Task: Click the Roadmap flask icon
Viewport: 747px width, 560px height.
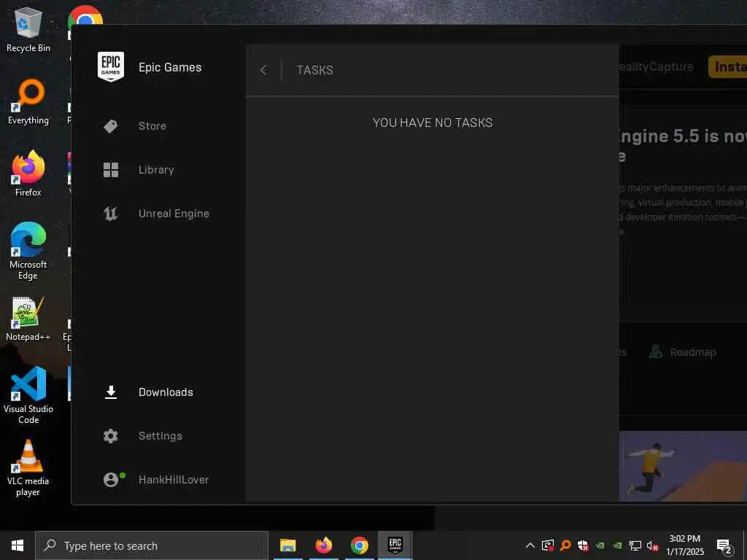Action: [x=656, y=352]
